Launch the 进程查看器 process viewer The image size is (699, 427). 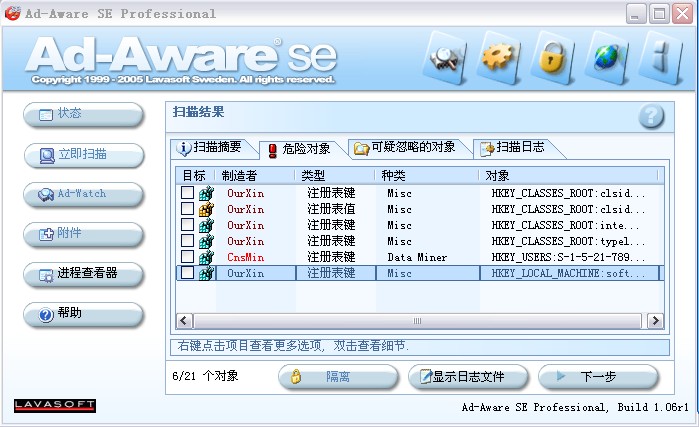pyautogui.click(x=83, y=274)
